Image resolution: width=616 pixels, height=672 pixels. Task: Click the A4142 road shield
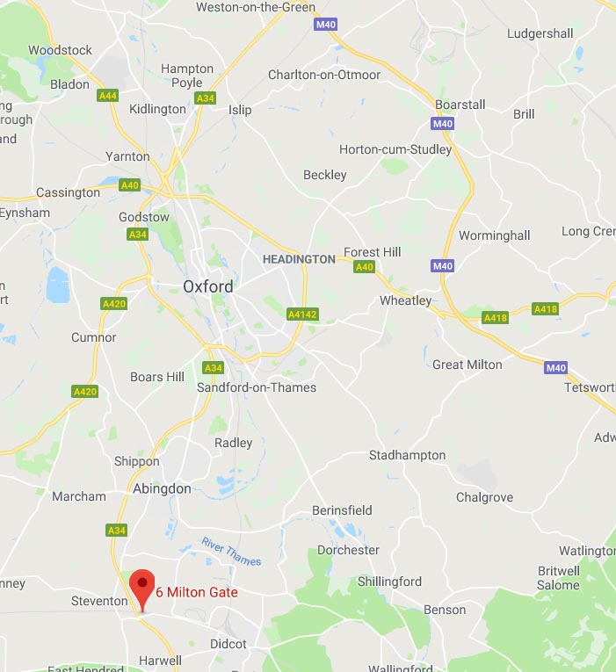click(302, 314)
